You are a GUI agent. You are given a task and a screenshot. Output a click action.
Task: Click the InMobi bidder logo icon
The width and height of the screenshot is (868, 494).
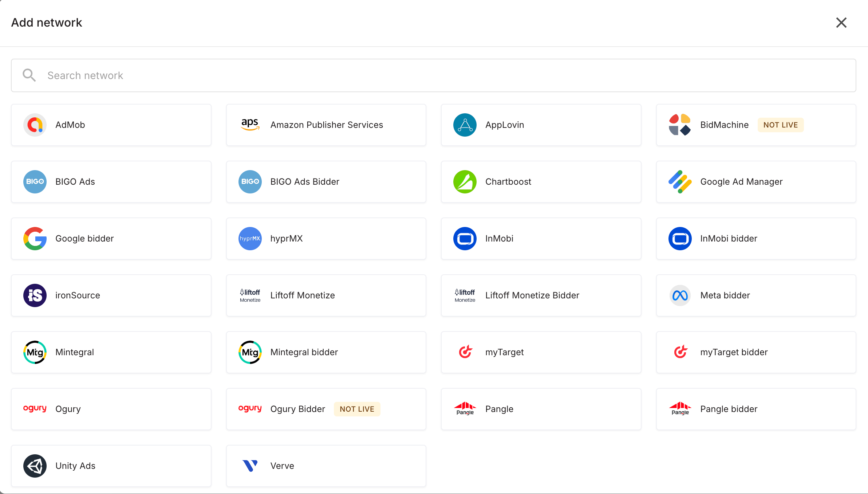coord(680,239)
